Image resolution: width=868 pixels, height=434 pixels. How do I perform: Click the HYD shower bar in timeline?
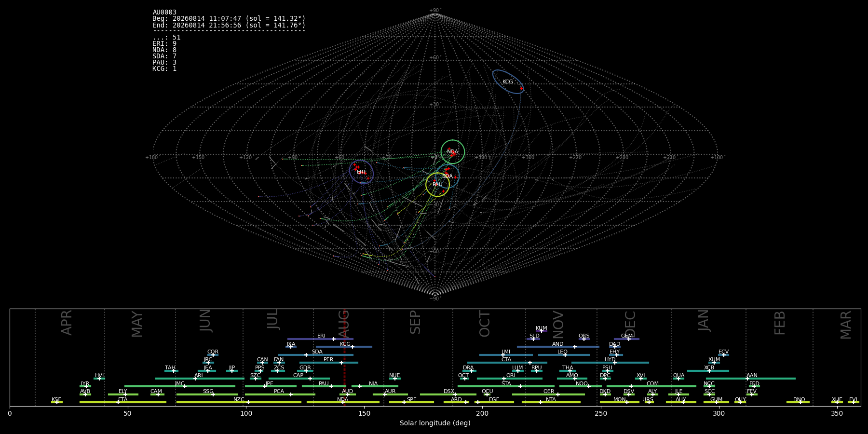click(x=610, y=363)
